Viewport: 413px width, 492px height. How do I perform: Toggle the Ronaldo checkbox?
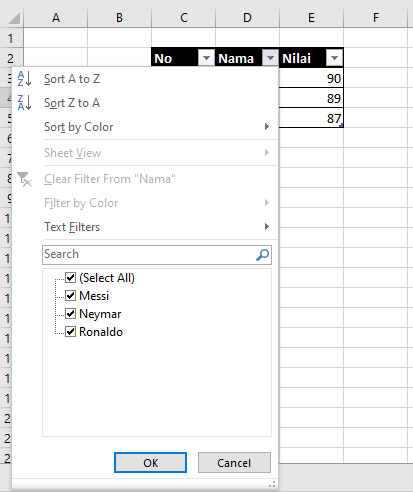tap(70, 331)
